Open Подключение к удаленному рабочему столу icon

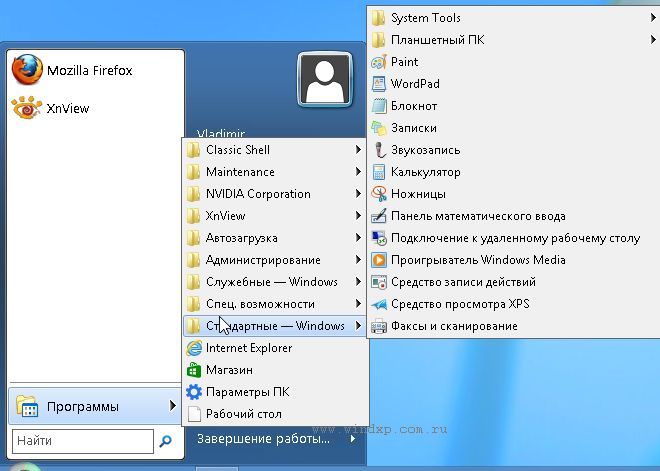(378, 238)
